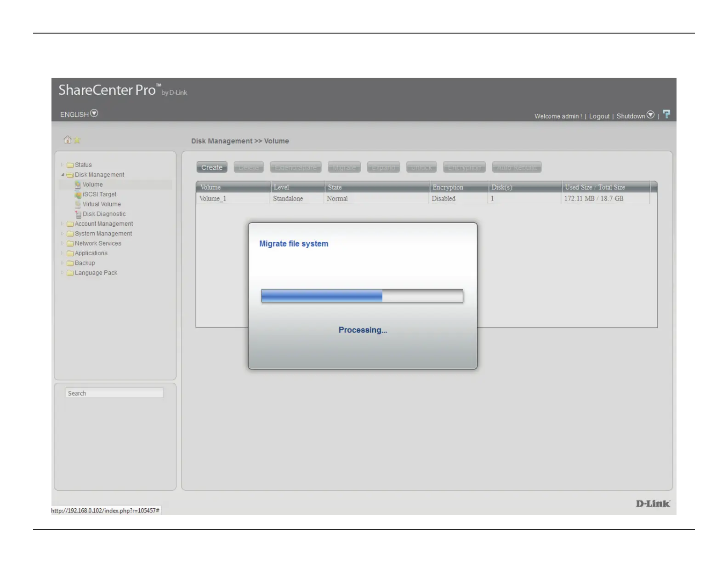This screenshot has height=563, width=728.
Task: Expand the Network Services tree node
Action: click(x=63, y=243)
